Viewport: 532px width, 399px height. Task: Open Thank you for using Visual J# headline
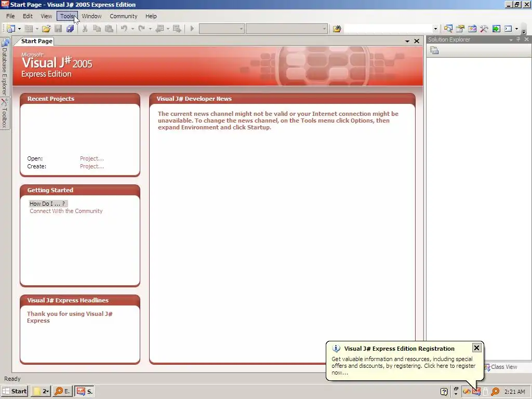point(70,317)
